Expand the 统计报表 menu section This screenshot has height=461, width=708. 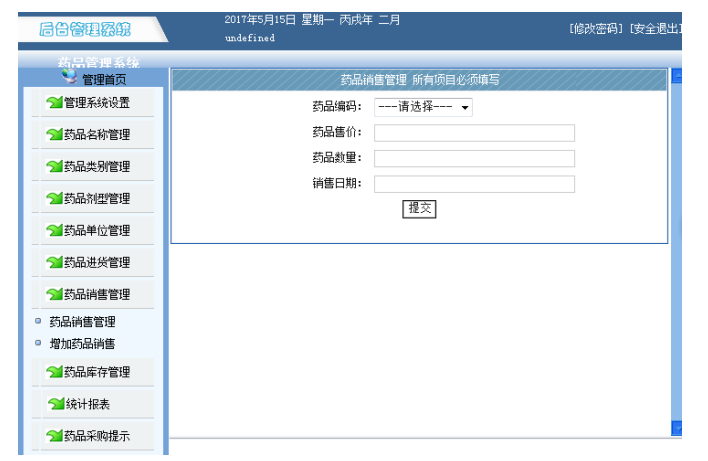[x=97, y=404]
